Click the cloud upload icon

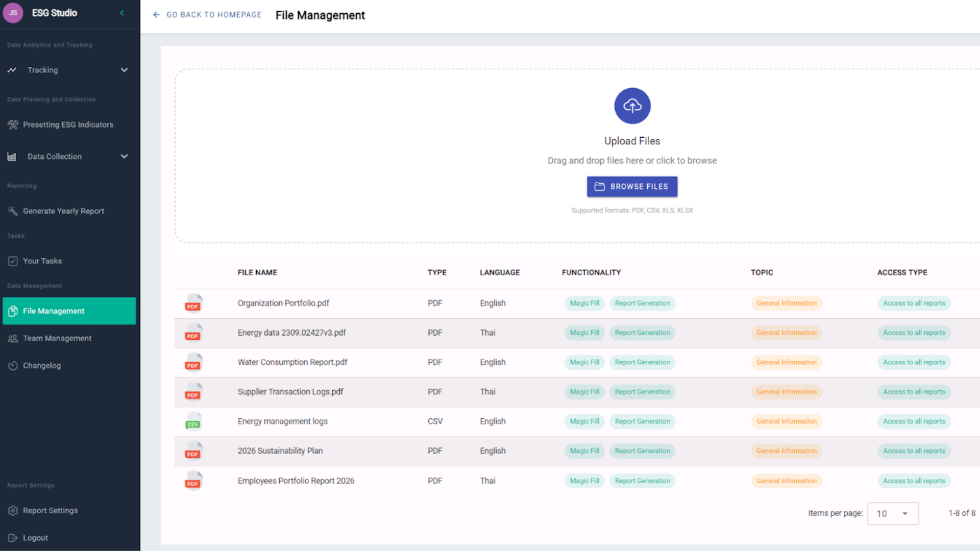[632, 106]
